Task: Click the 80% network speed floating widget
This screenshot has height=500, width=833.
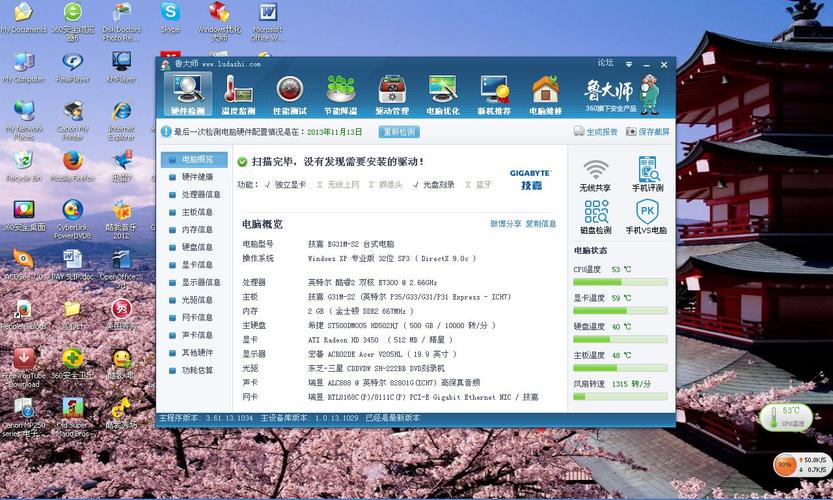Action: click(x=801, y=465)
